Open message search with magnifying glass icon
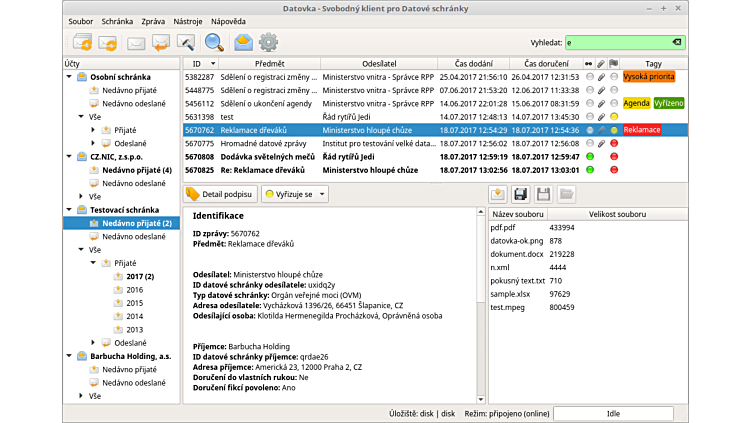The width and height of the screenshot is (752, 423). (214, 42)
